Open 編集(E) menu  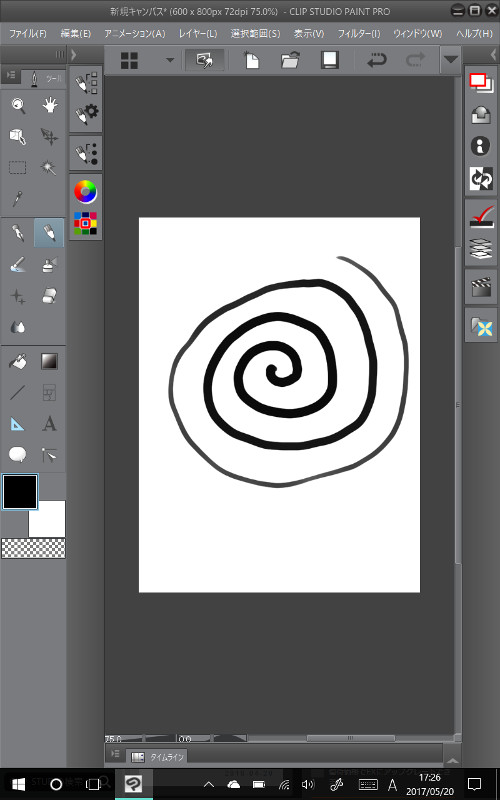[76, 34]
